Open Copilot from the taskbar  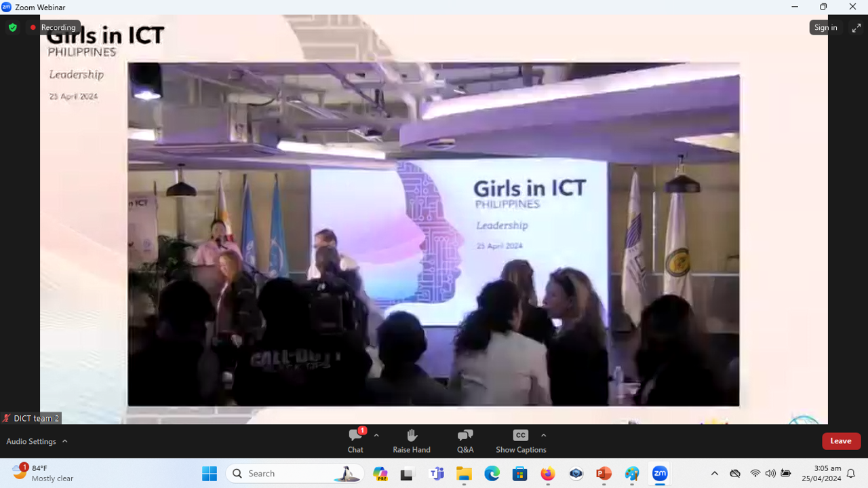coord(380,474)
